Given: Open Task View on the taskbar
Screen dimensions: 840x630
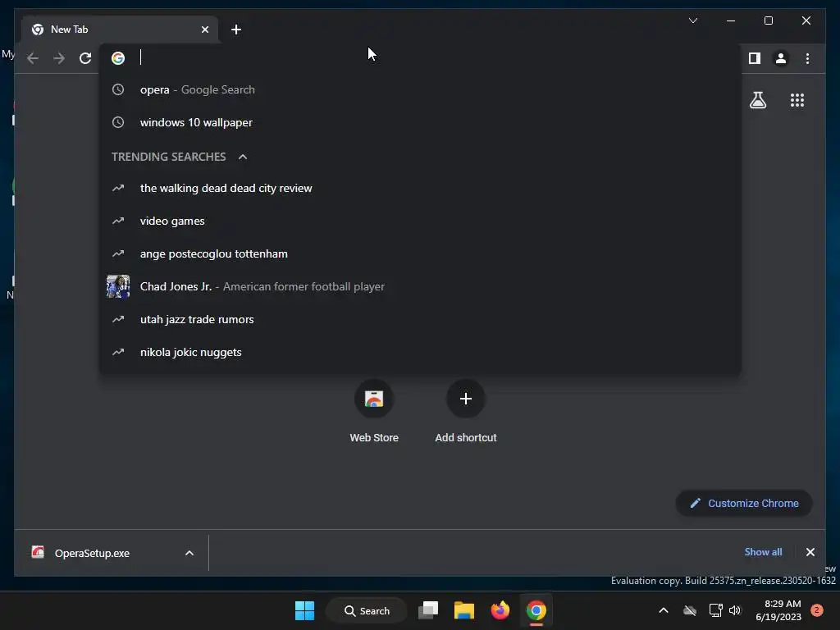Looking at the screenshot, I should click(x=428, y=610).
